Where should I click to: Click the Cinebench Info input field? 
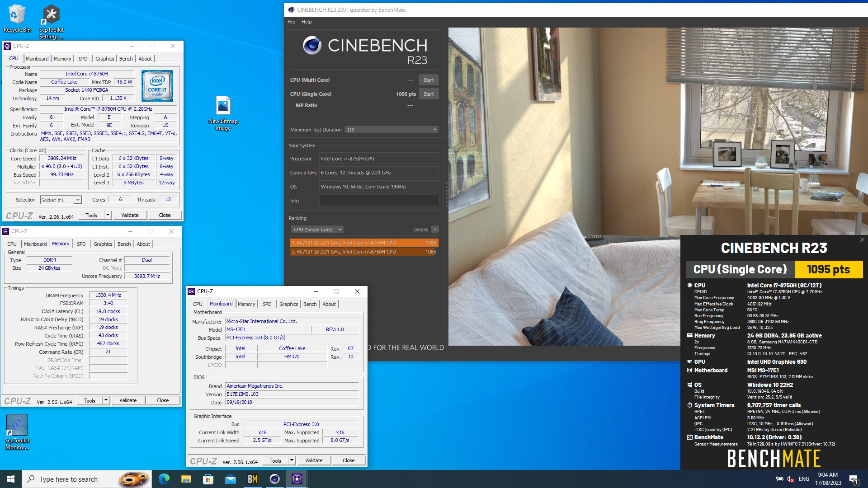point(379,201)
